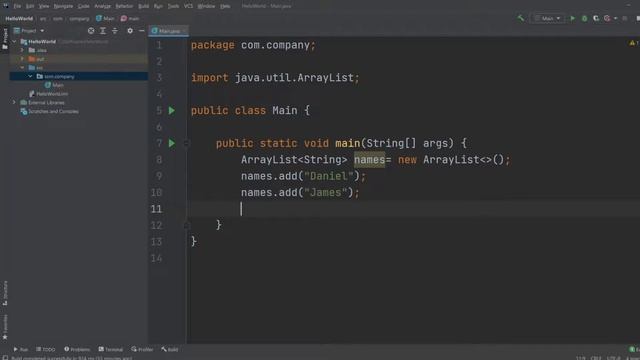Click the Build Project hammer icon
This screenshot has height=360, width=640.
point(520,18)
